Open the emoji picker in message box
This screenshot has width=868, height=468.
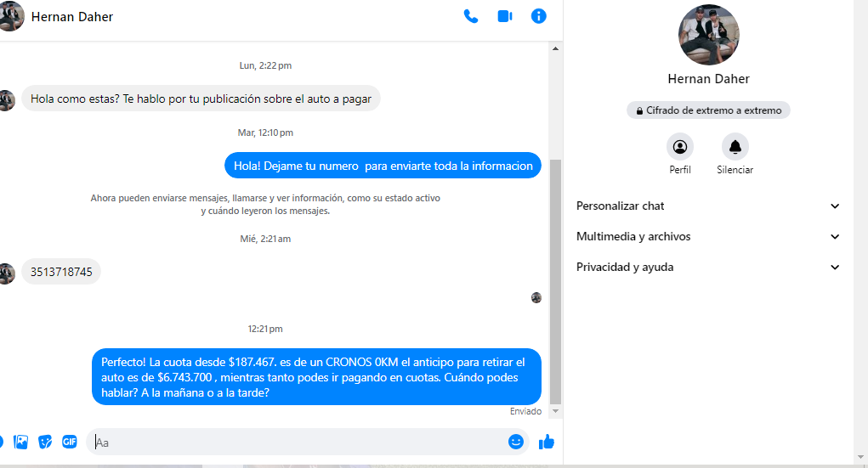pos(515,442)
